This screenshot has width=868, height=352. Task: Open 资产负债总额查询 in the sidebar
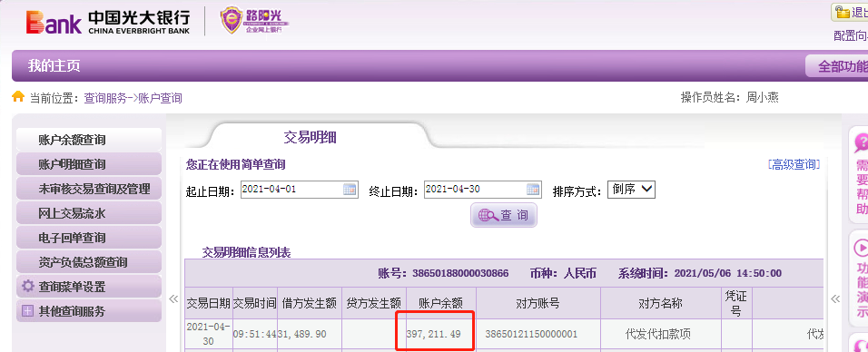point(89,262)
